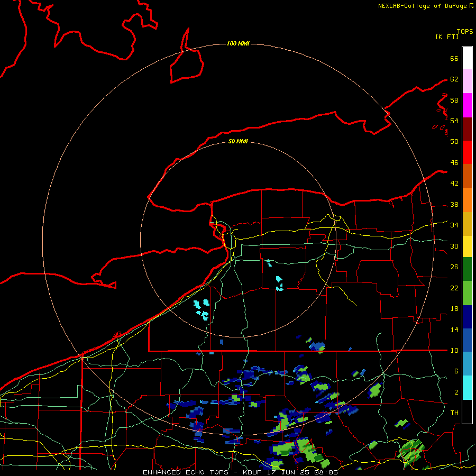Click the yellow 34 kft swatch

click(x=467, y=246)
